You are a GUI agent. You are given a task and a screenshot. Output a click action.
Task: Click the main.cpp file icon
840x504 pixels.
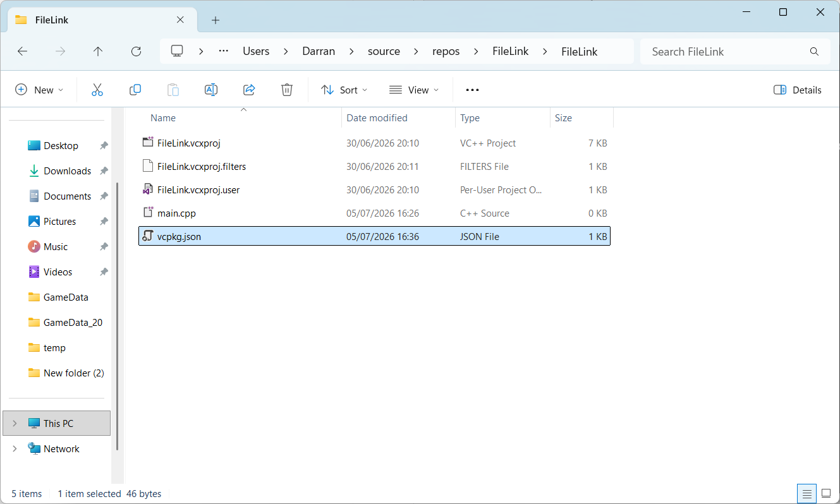coord(148,213)
